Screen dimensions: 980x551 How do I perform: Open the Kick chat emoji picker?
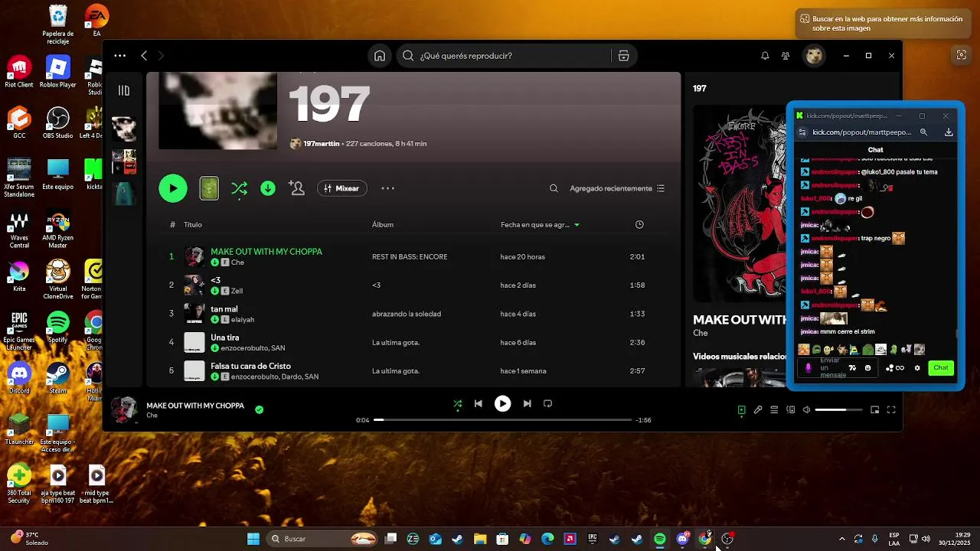click(867, 368)
